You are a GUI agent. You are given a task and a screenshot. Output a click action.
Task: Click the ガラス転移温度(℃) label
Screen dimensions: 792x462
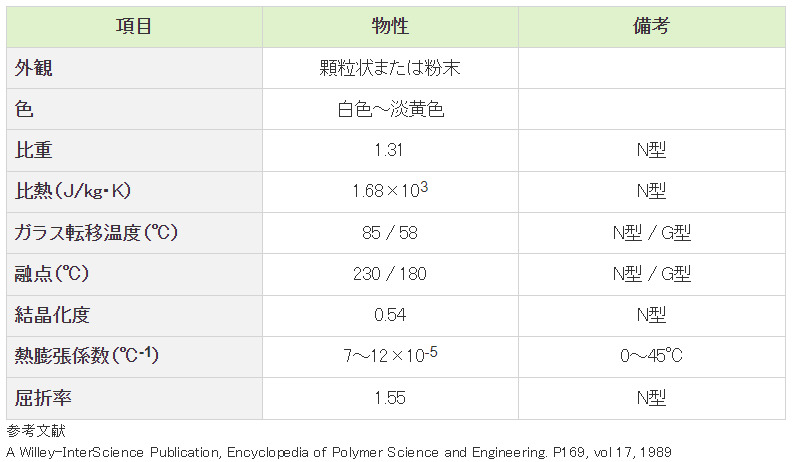click(96, 232)
